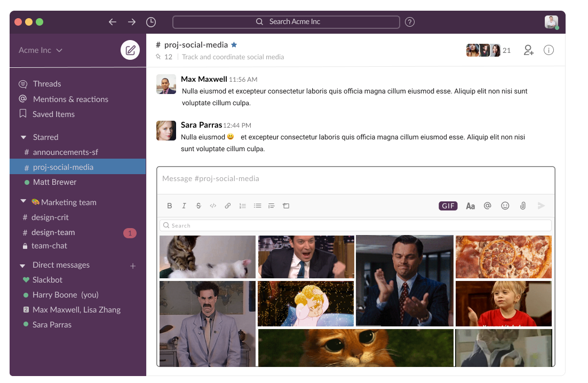Compose a new message with the pencil icon
Image resolution: width=588 pixels, height=383 pixels.
tap(130, 50)
